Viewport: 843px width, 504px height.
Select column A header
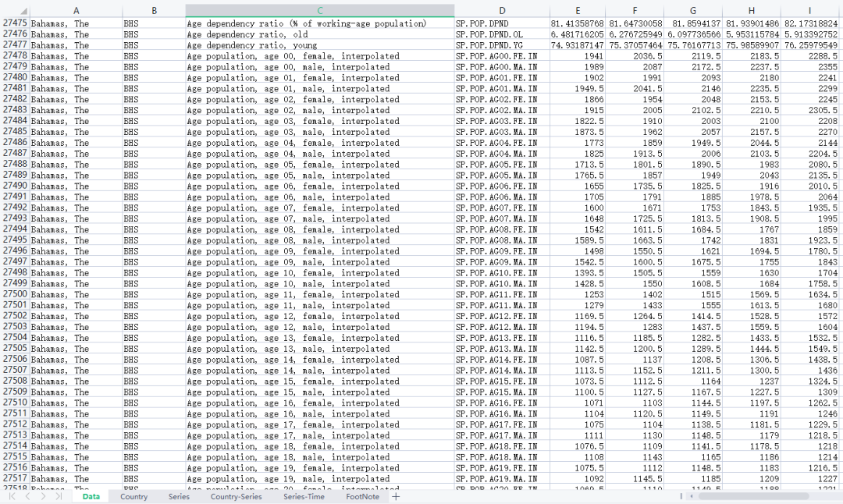(x=76, y=11)
